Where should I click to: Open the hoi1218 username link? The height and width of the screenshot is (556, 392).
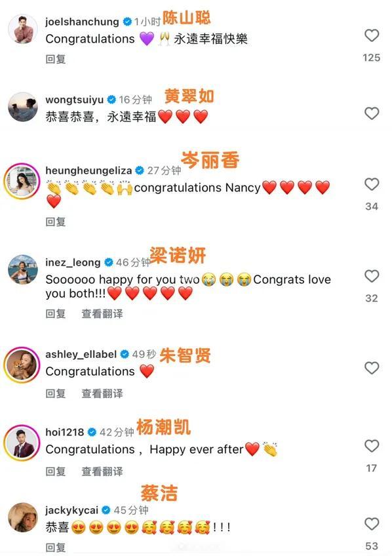[x=64, y=432]
